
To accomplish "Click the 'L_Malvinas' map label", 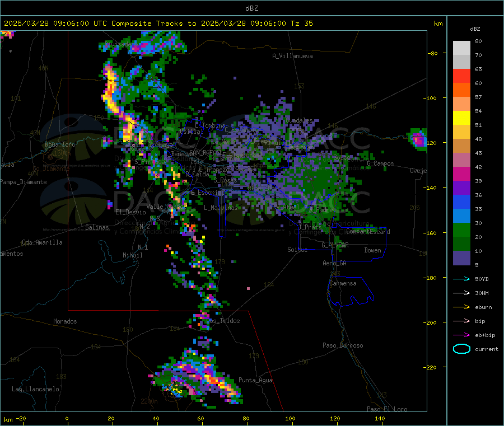I will pyautogui.click(x=221, y=208).
